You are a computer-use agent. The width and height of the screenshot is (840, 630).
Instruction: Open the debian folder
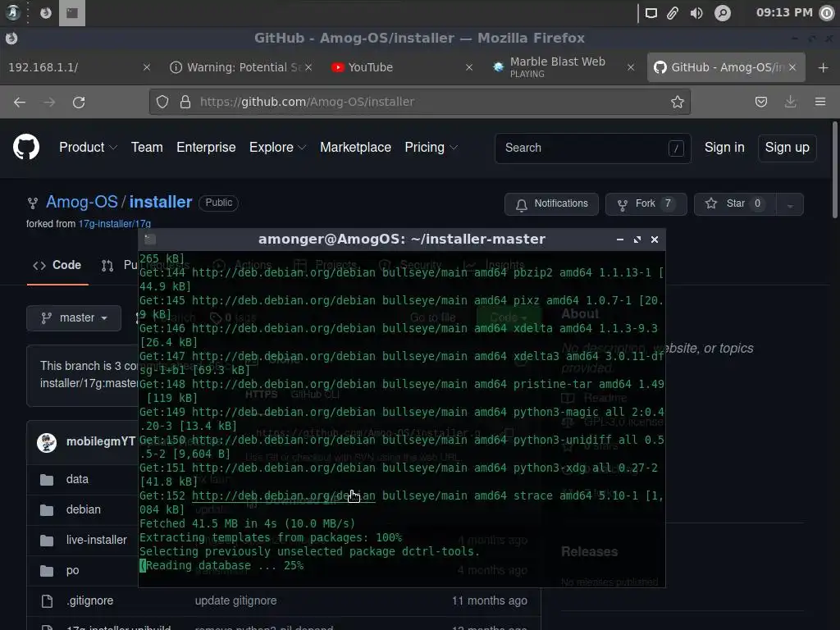83,509
